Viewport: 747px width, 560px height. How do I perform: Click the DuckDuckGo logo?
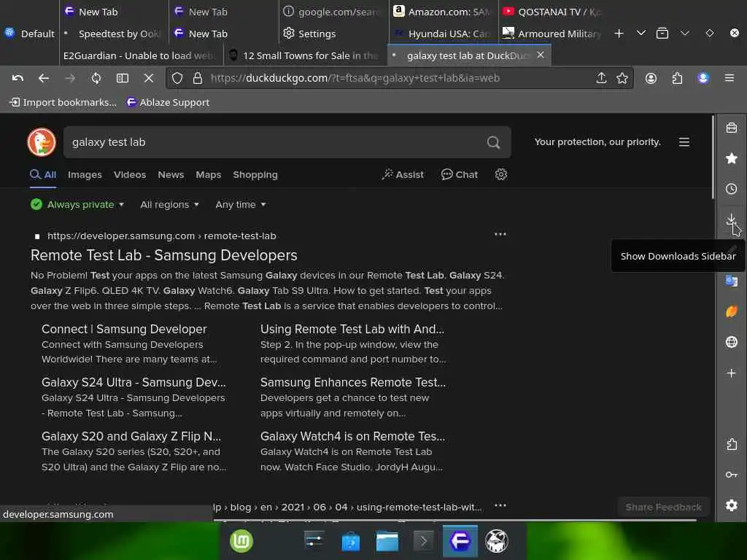point(42,142)
